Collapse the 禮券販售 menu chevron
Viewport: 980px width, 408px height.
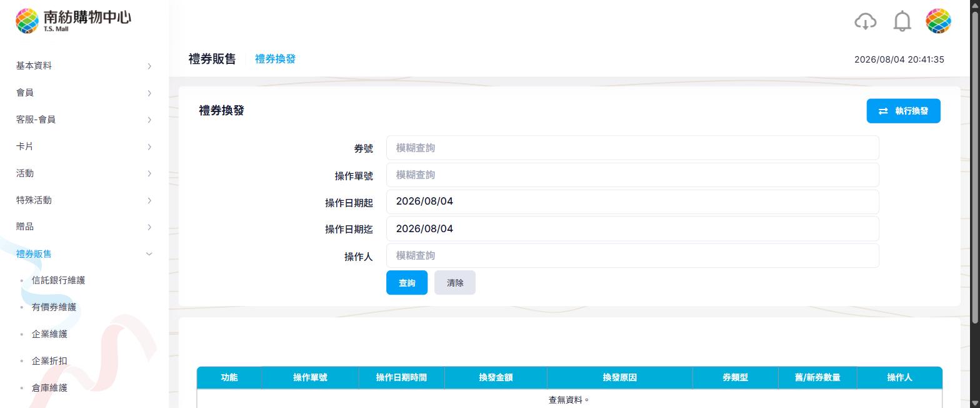[x=149, y=254]
